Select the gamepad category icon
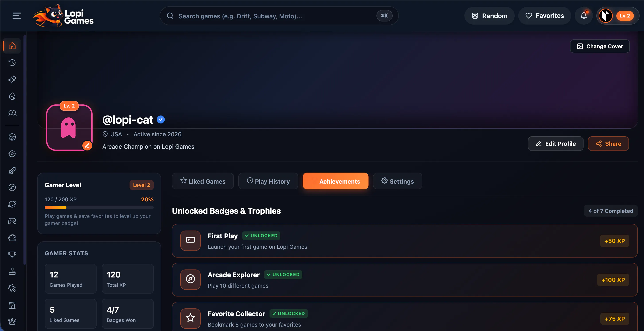The image size is (644, 331). tap(12, 221)
